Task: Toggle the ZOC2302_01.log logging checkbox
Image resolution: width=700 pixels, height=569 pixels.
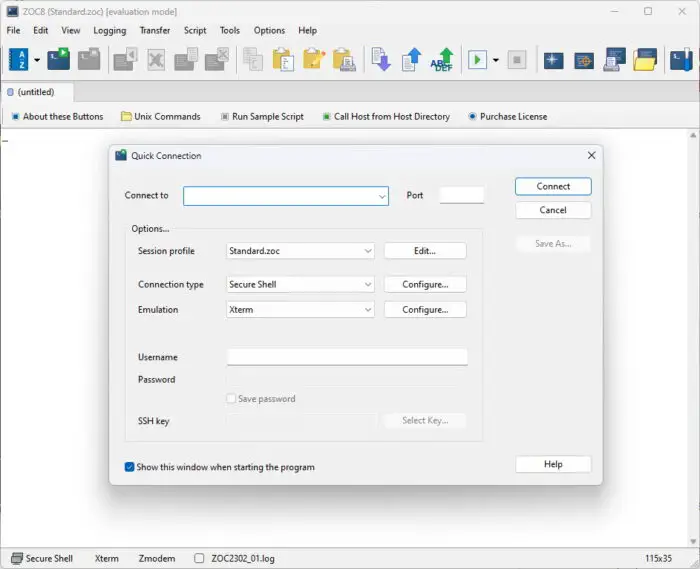Action: tap(199, 558)
